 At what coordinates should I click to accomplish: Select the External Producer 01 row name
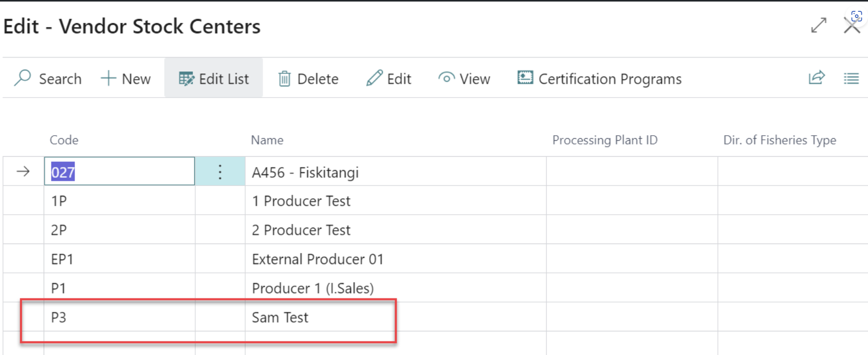pyautogui.click(x=318, y=259)
